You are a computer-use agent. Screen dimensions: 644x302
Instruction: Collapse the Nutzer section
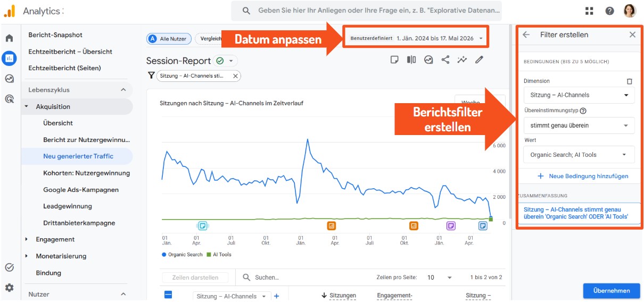click(123, 294)
